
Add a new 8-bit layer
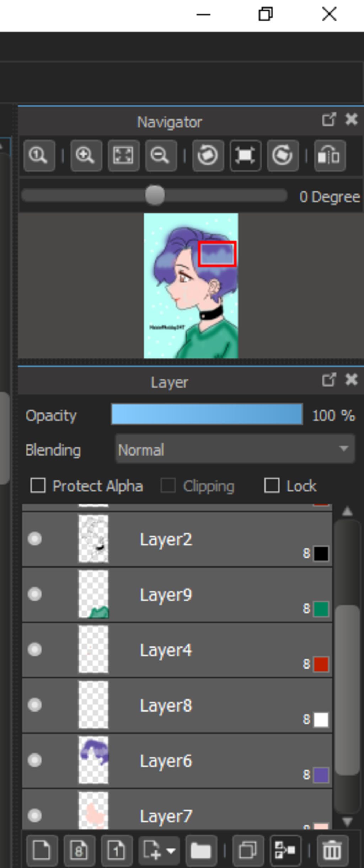click(79, 851)
